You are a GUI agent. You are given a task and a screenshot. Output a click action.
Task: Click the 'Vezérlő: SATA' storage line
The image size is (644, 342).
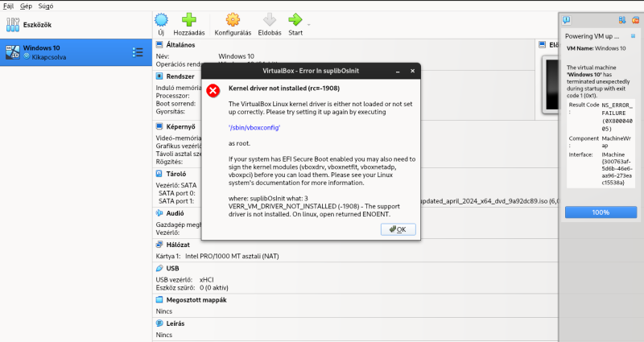176,185
